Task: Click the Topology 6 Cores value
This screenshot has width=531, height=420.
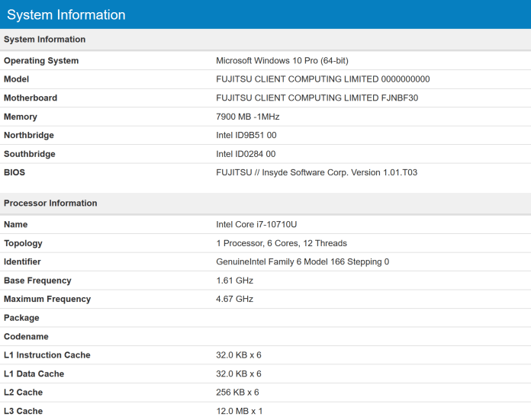Action: (x=282, y=243)
